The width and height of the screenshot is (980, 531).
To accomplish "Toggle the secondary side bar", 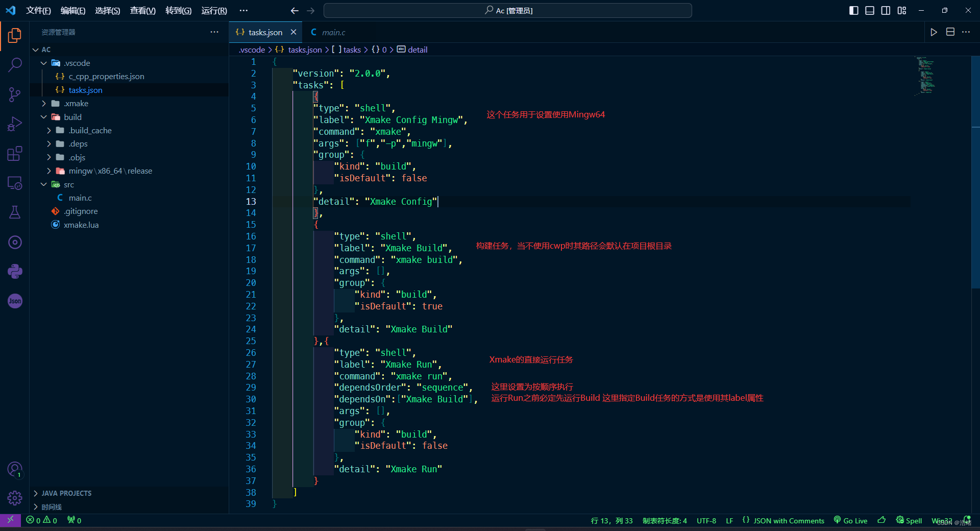I will click(x=886, y=10).
